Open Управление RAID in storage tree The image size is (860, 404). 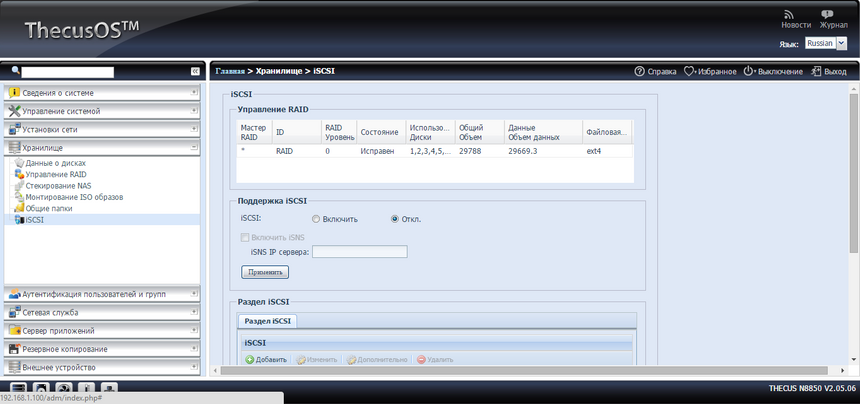click(56, 174)
